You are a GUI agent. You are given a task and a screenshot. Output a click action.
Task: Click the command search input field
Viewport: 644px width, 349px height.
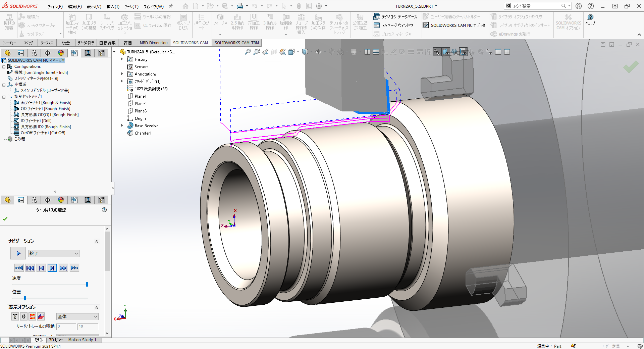pyautogui.click(x=536, y=6)
